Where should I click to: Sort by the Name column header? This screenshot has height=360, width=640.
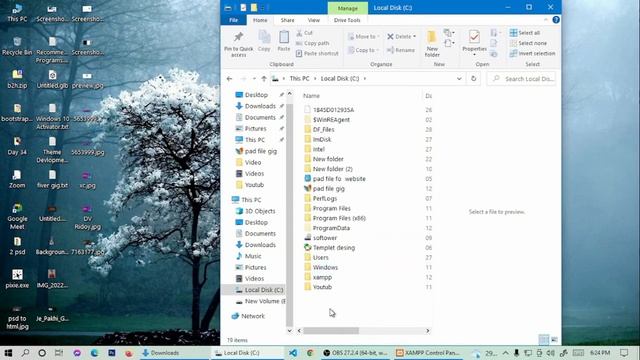311,96
